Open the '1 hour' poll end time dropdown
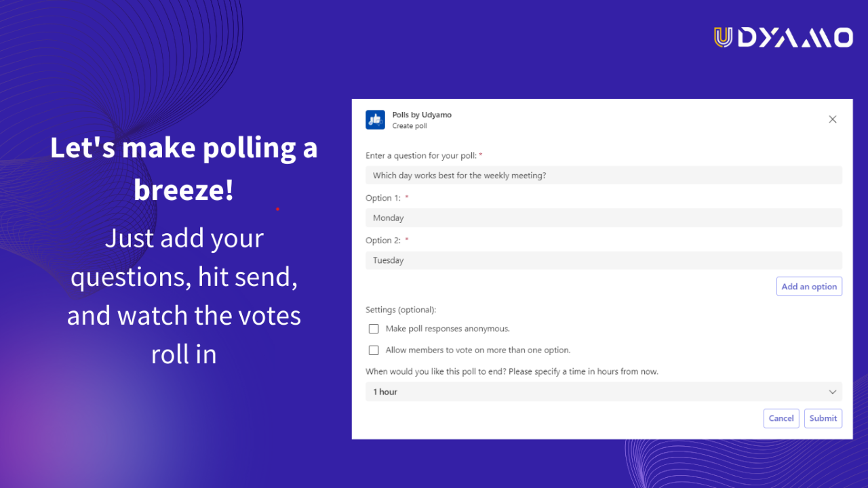The height and width of the screenshot is (488, 868). point(604,392)
